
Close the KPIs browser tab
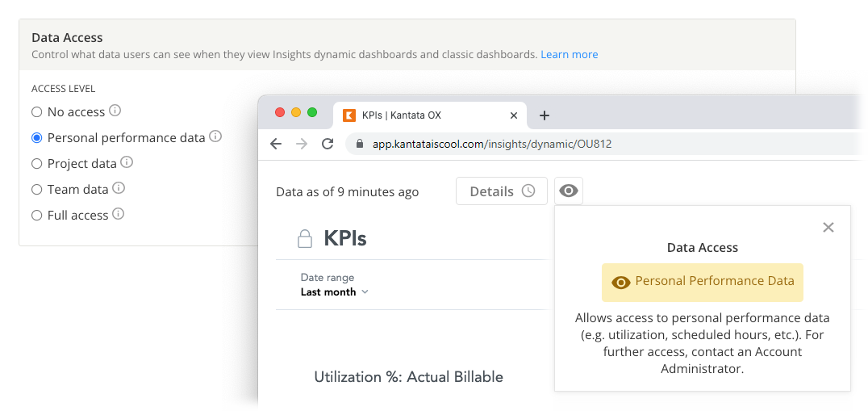pyautogui.click(x=514, y=115)
